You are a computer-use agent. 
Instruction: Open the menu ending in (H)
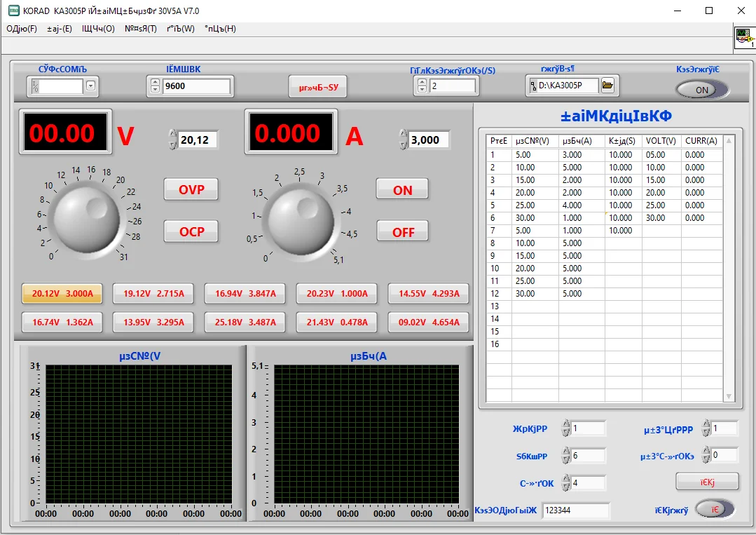[x=220, y=29]
